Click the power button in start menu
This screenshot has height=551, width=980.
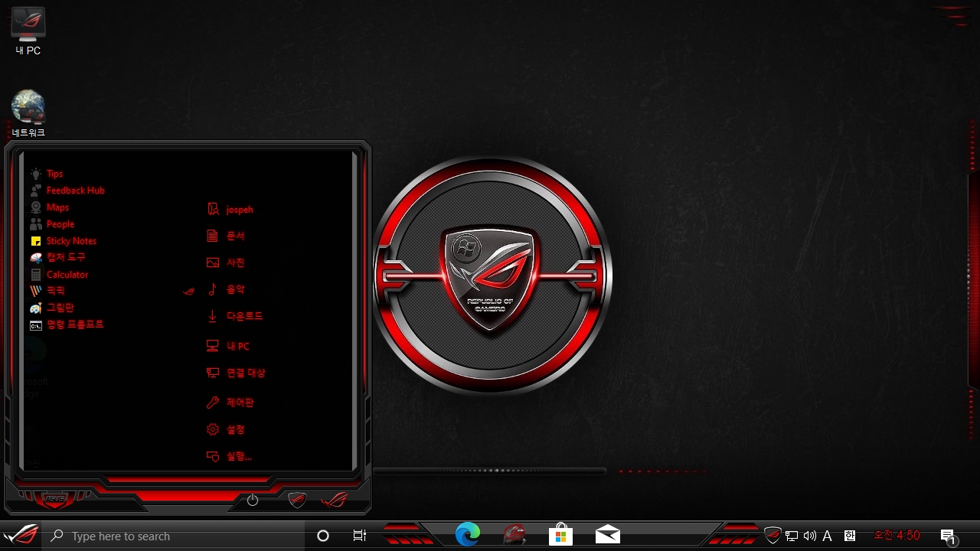pyautogui.click(x=253, y=500)
